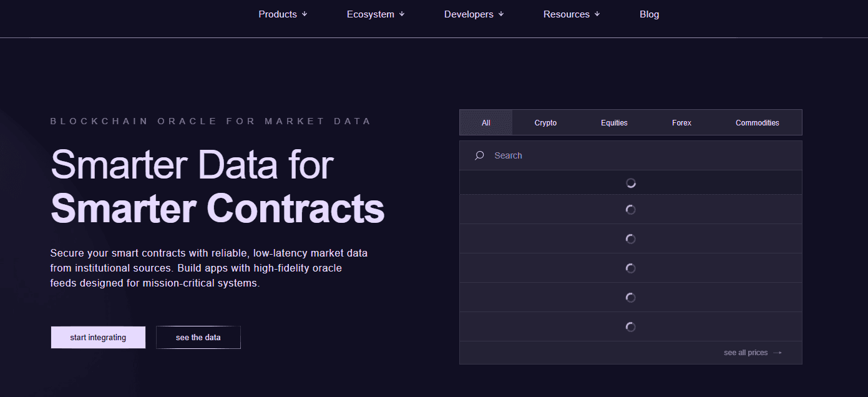Open the Resources dropdown arrow
Screen dimensions: 868x397
(x=597, y=14)
